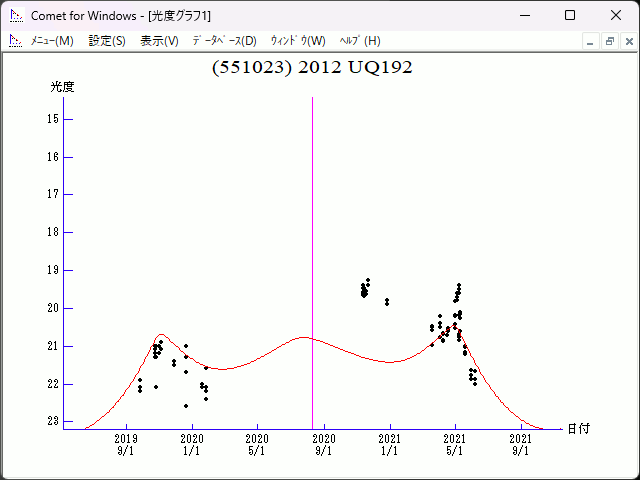Click the 光度 vertical axis label
Image resolution: width=640 pixels, height=480 pixels.
[x=62, y=87]
